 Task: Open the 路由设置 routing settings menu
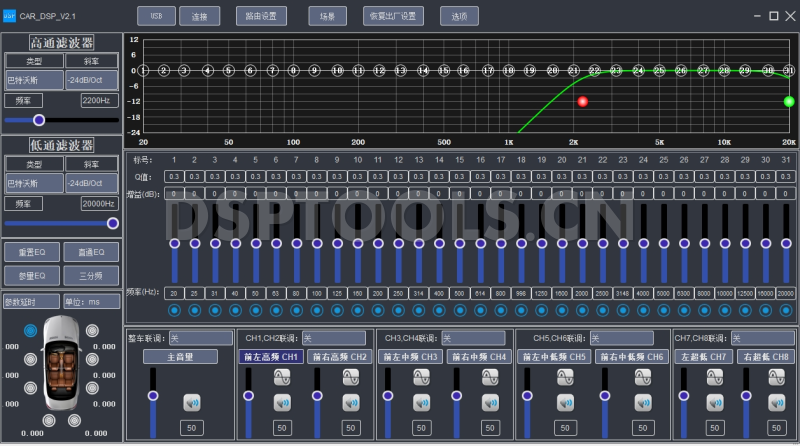click(x=261, y=17)
